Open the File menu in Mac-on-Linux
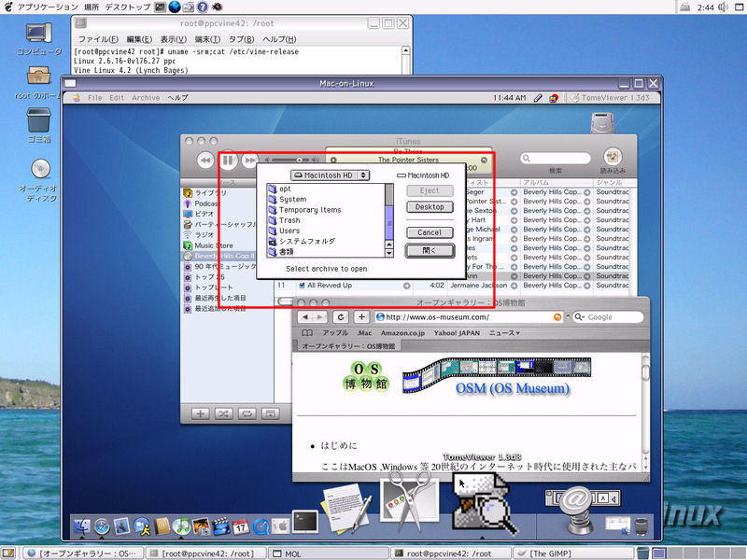This screenshot has width=747, height=560. point(95,98)
